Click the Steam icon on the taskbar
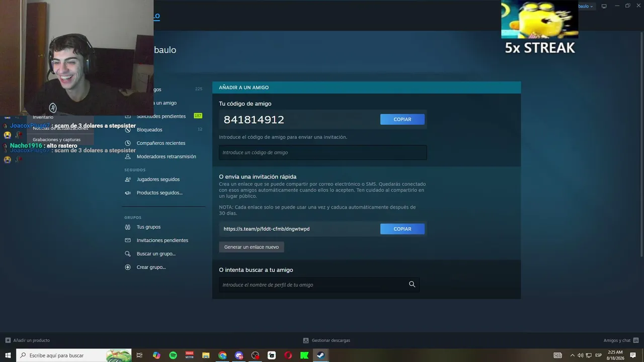 pyautogui.click(x=320, y=355)
